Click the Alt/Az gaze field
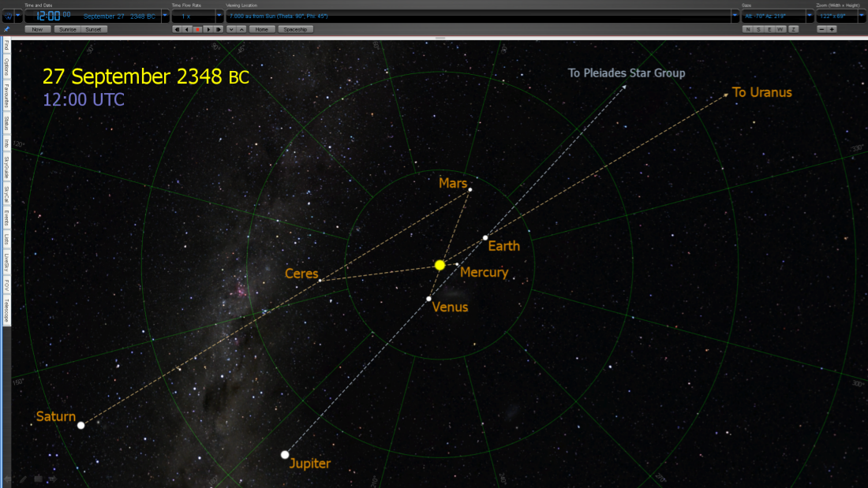 click(x=774, y=16)
